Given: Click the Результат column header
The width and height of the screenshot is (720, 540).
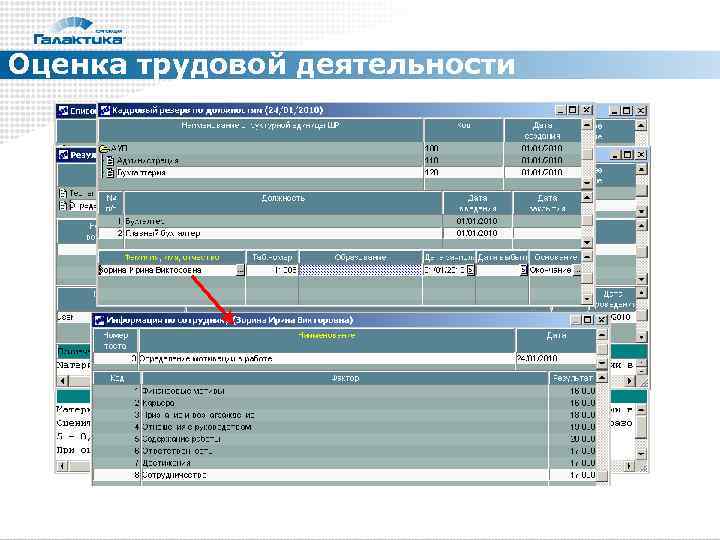Looking at the screenshot, I should [x=573, y=378].
